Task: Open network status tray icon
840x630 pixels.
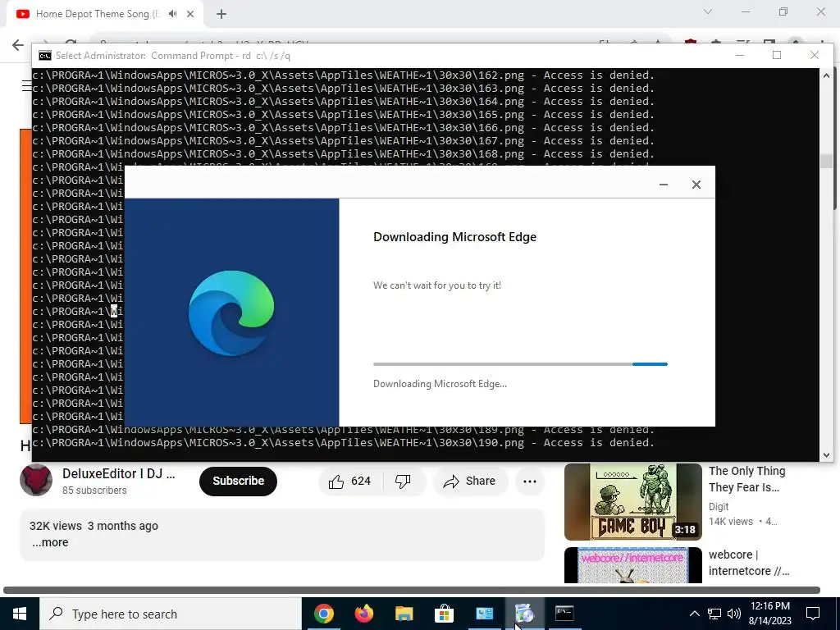Action: 714,614
